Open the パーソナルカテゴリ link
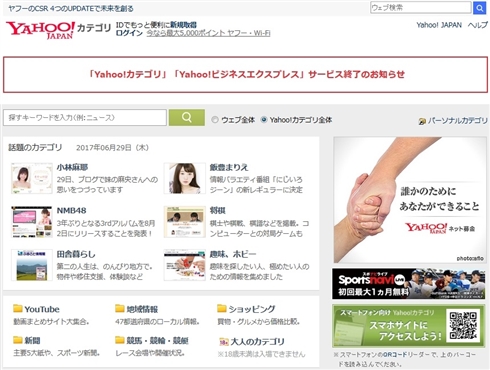The image size is (490, 370). tap(457, 121)
